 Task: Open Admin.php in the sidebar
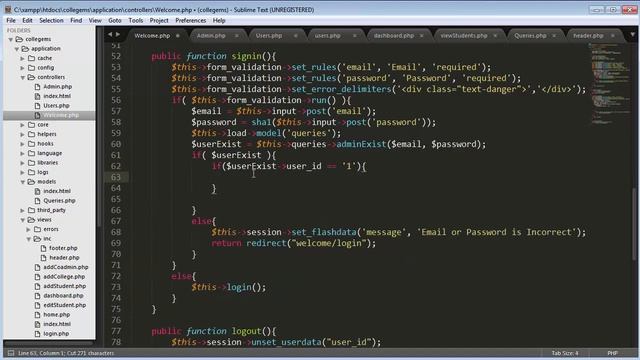pos(58,87)
